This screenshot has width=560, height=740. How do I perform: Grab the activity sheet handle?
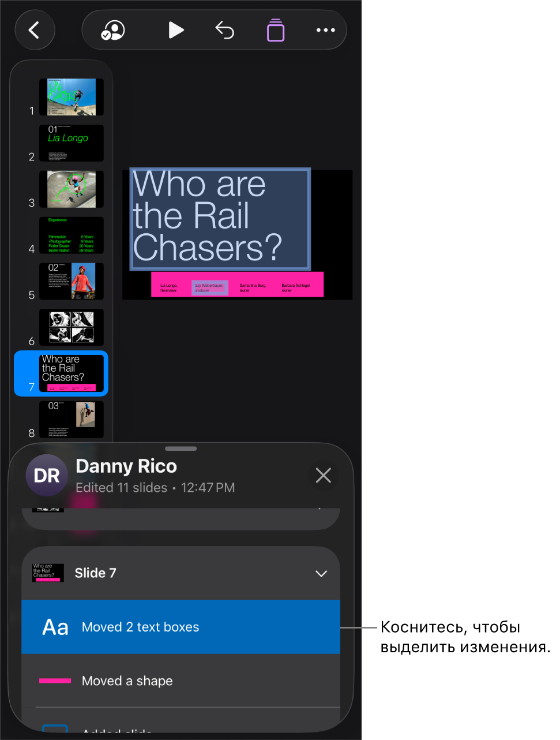[181, 449]
